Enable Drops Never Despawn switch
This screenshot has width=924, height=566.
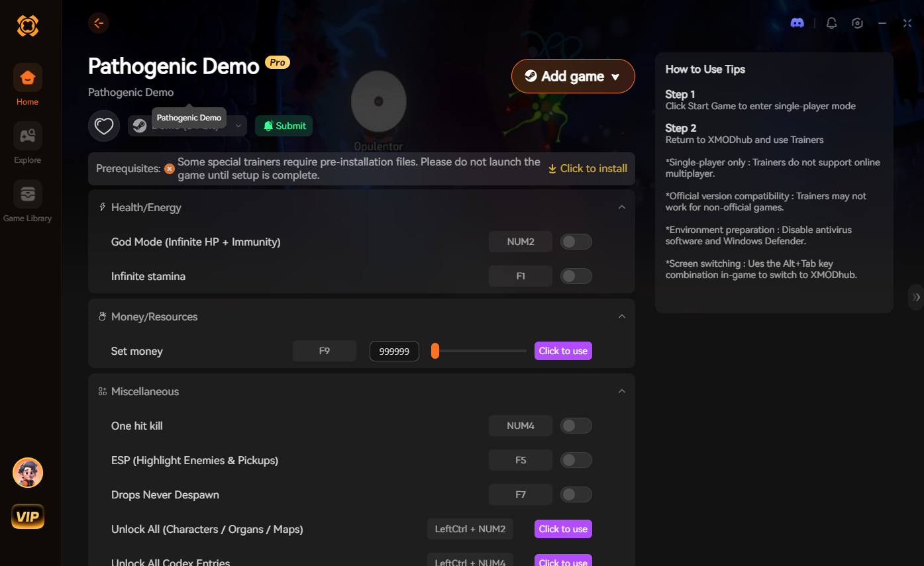pyautogui.click(x=576, y=495)
